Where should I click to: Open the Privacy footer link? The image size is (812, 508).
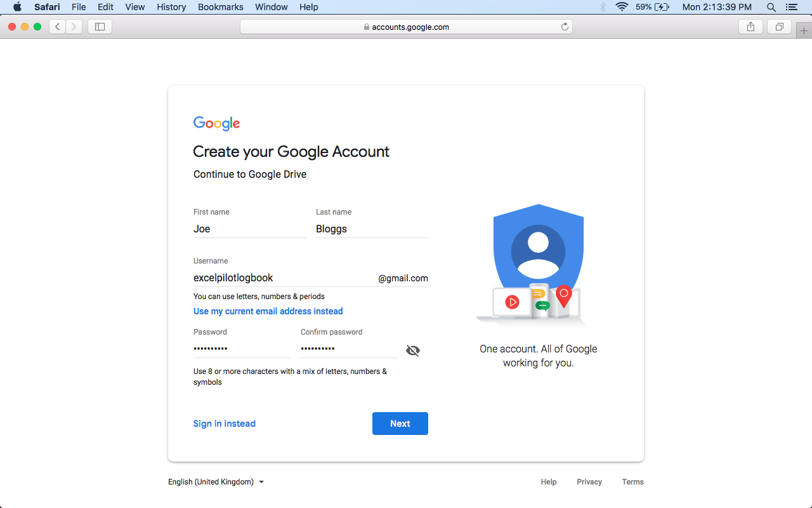[589, 482]
